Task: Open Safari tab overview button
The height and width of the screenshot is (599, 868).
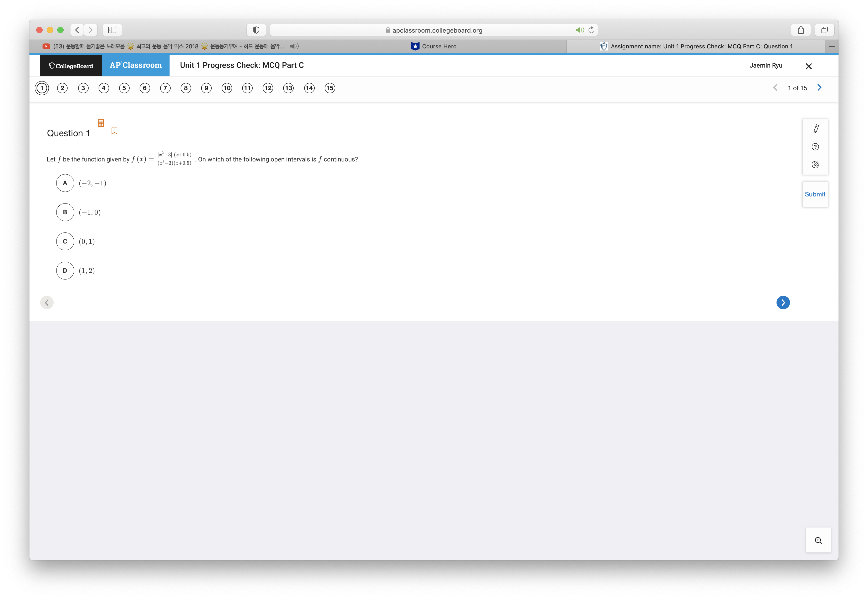Action: point(824,30)
